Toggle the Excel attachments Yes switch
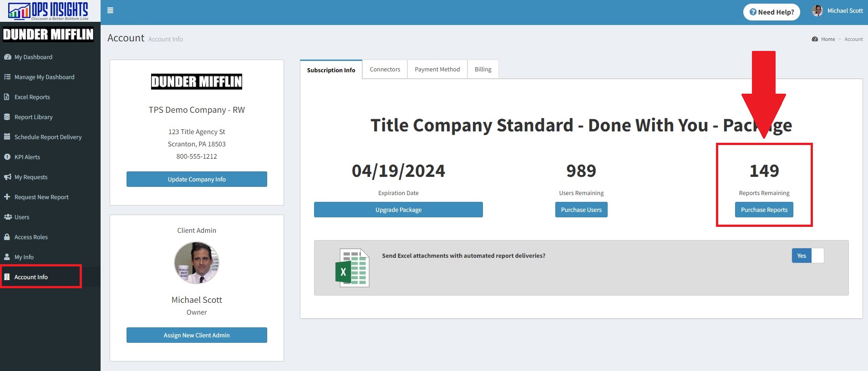The height and width of the screenshot is (371, 868). tap(807, 256)
